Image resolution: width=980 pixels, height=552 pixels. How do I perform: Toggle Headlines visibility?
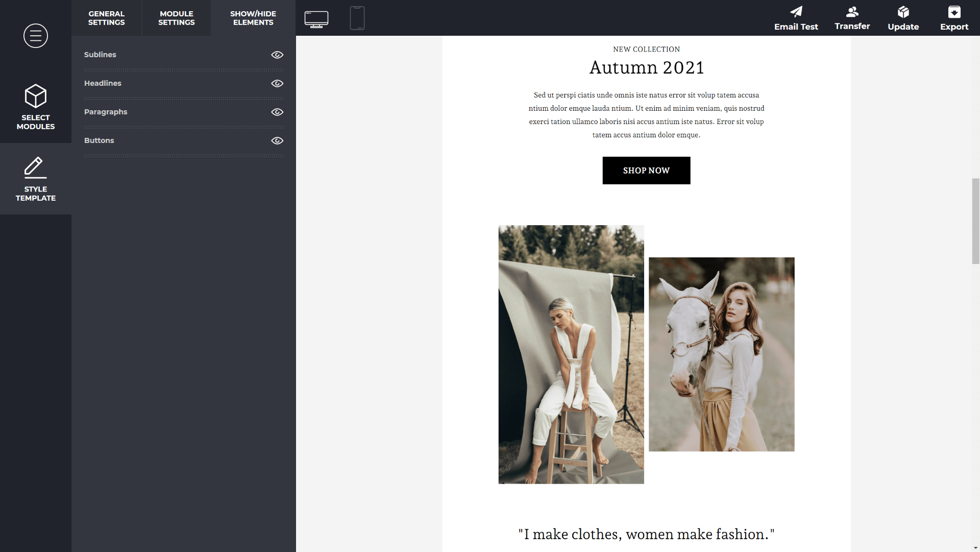click(277, 83)
